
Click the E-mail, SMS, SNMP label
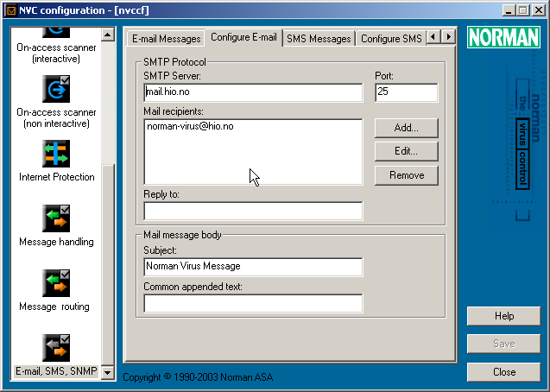pyautogui.click(x=56, y=371)
